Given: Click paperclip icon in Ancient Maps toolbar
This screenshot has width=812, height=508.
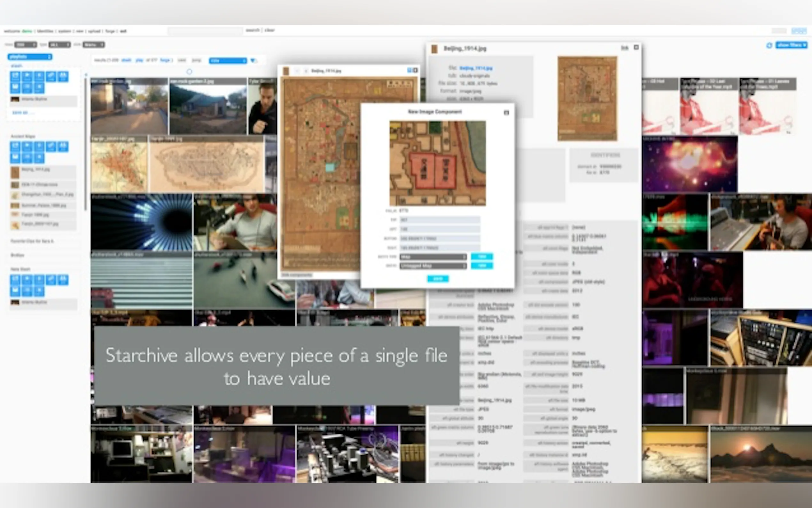Looking at the screenshot, I should coord(51,146).
